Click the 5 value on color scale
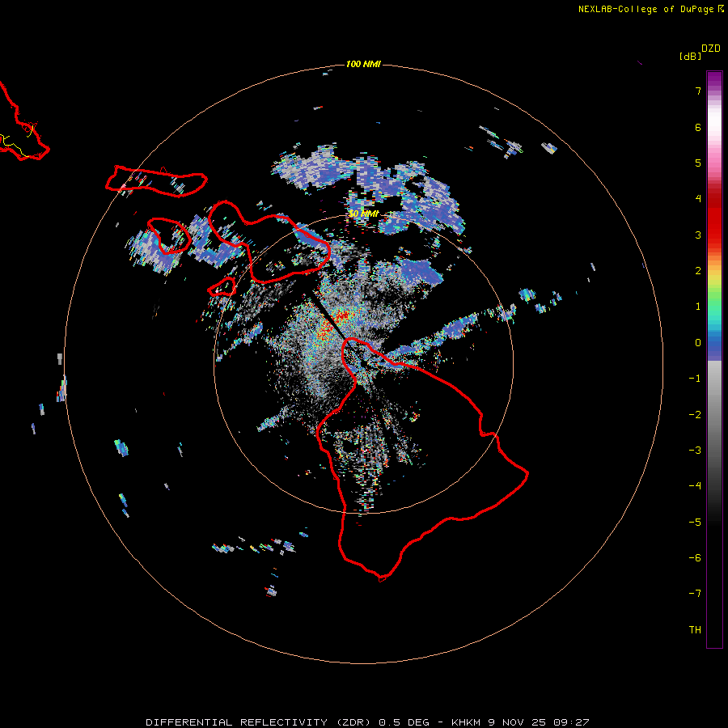728x728 pixels. [698, 163]
